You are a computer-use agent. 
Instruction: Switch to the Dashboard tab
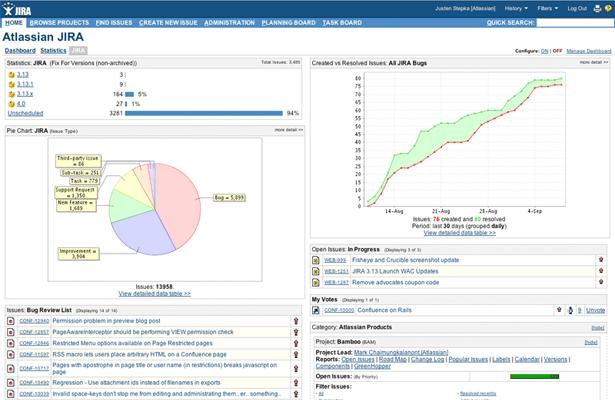point(20,51)
